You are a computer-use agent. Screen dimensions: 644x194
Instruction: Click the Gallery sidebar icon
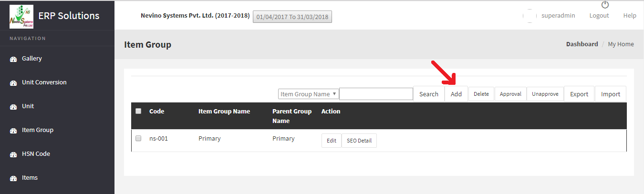pos(13,59)
